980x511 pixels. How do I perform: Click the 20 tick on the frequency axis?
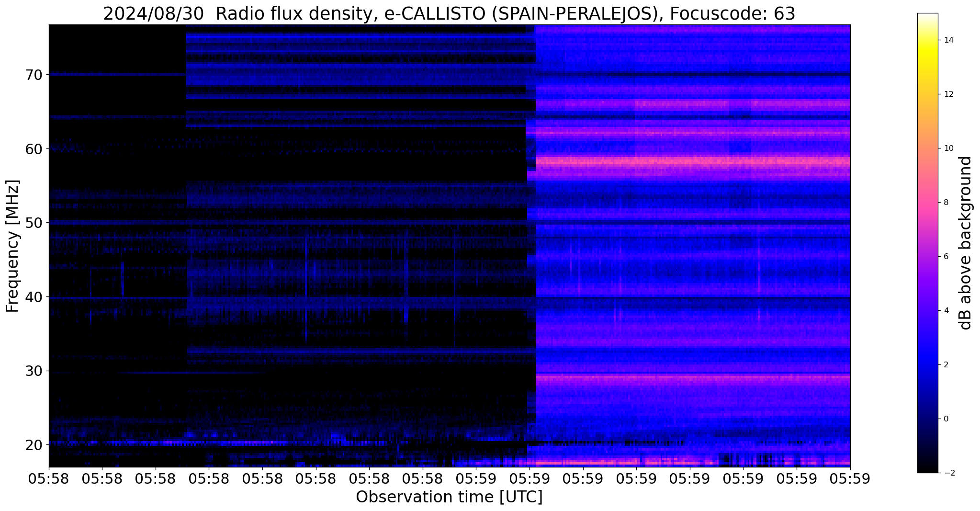[34, 445]
